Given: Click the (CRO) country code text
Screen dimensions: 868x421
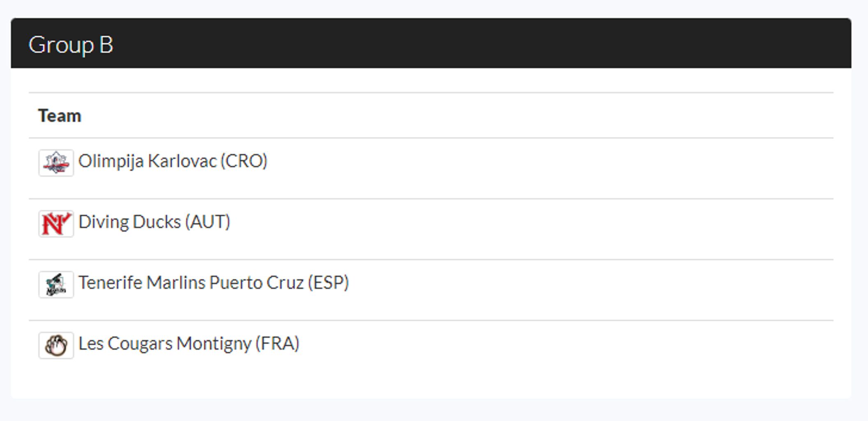Looking at the screenshot, I should (244, 161).
